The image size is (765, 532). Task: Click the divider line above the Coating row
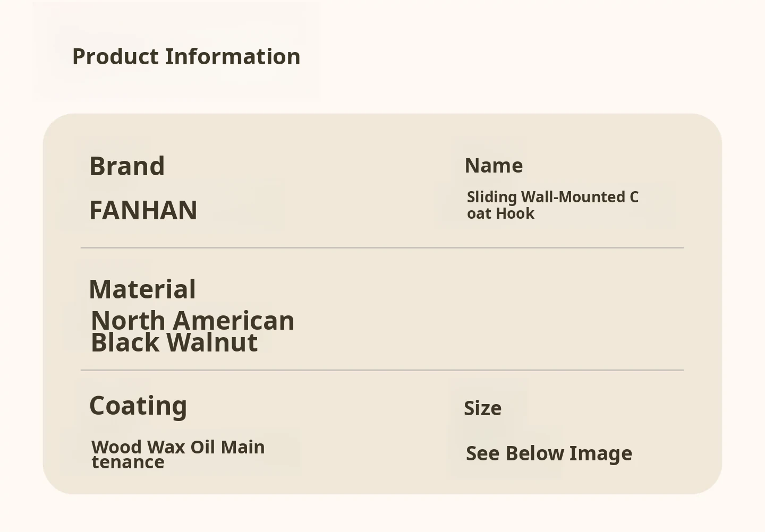point(382,370)
